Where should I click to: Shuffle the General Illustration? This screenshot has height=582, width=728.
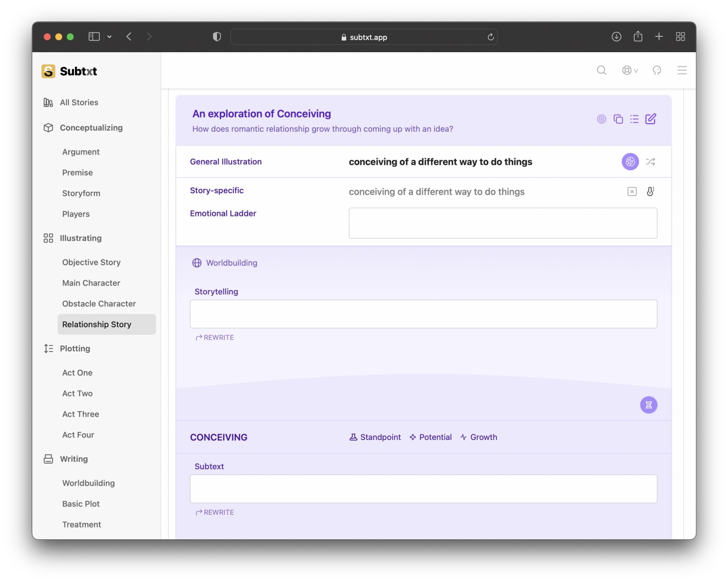(650, 161)
